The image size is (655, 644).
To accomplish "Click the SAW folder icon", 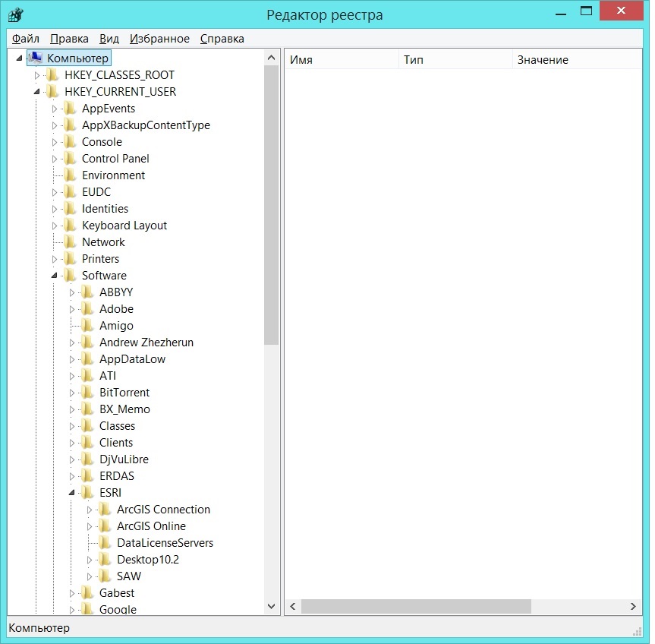I will click(105, 576).
